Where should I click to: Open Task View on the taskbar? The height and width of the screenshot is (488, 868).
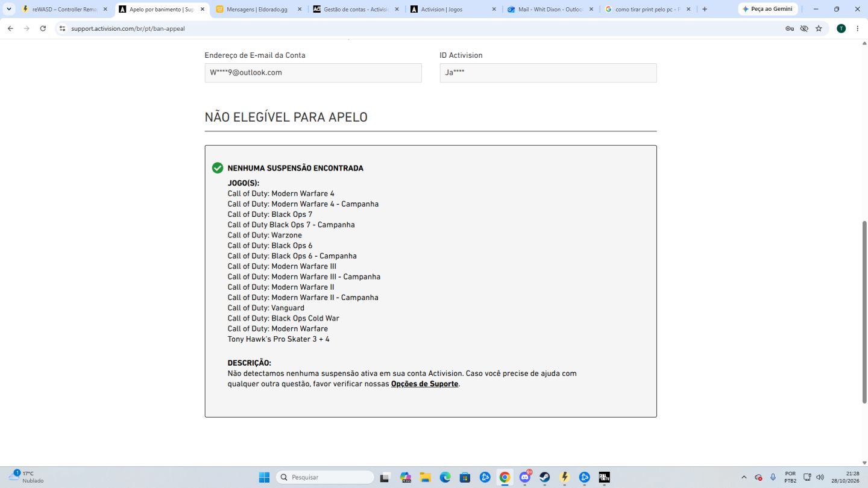(385, 477)
